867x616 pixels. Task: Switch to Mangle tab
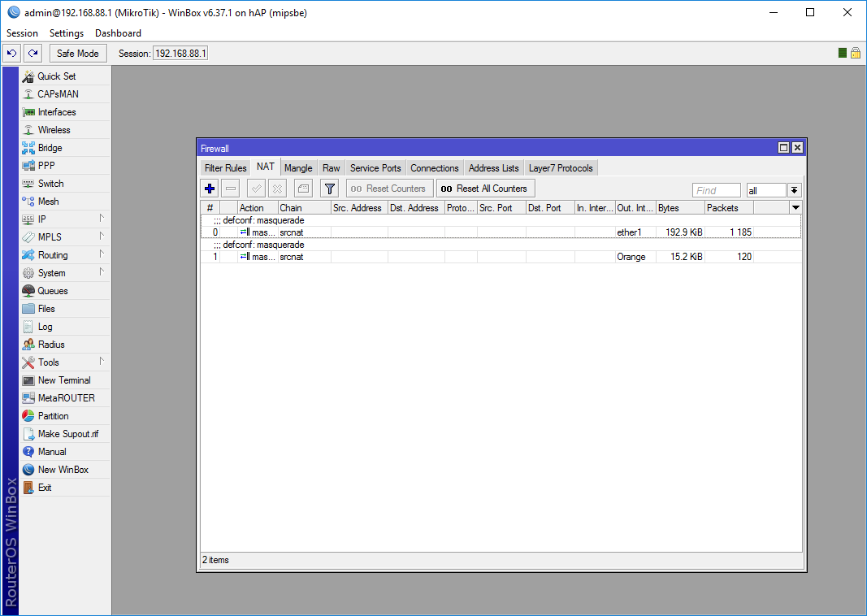[x=298, y=168]
